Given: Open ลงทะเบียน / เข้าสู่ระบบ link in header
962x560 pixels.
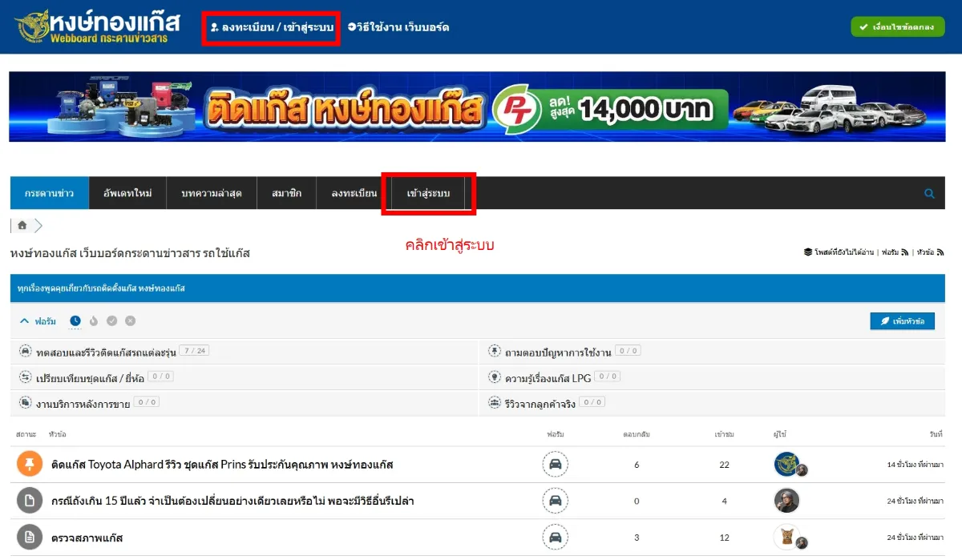Looking at the screenshot, I should [x=272, y=27].
